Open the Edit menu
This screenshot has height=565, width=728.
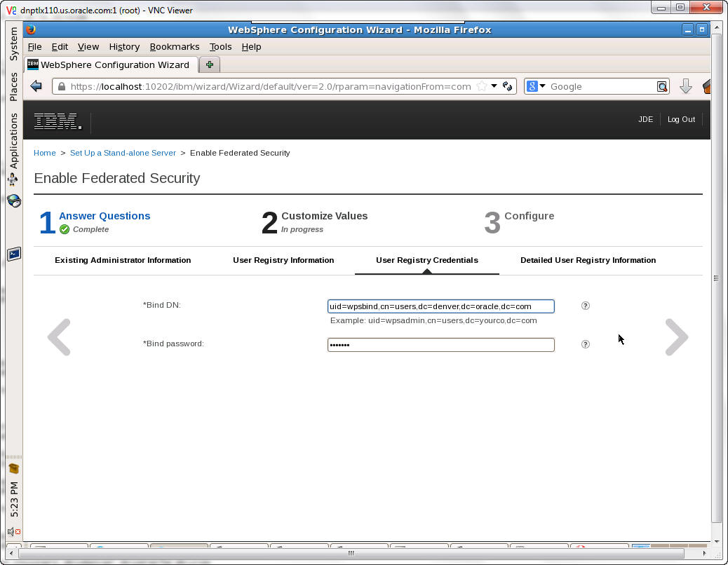pyautogui.click(x=60, y=47)
